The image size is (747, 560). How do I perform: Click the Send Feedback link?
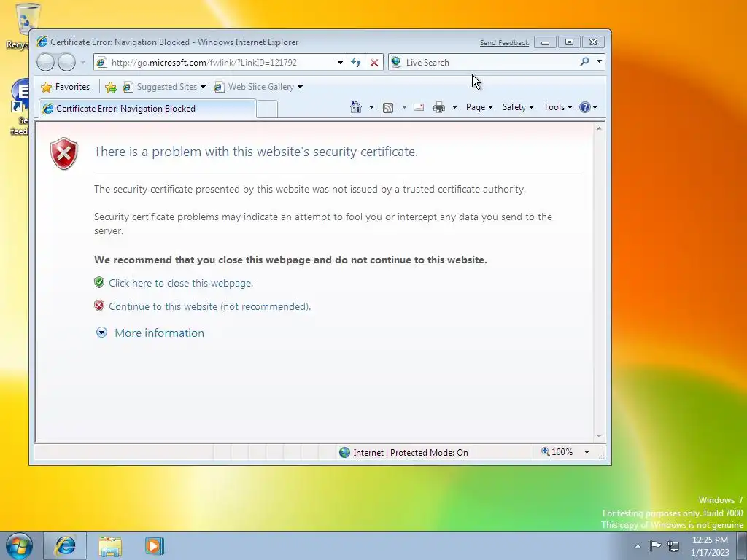point(504,43)
